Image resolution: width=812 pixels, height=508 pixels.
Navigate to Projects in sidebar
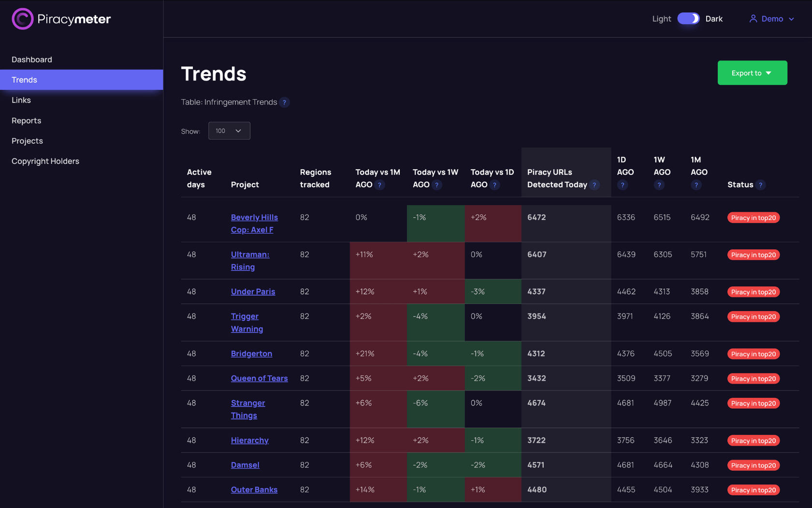pos(28,141)
